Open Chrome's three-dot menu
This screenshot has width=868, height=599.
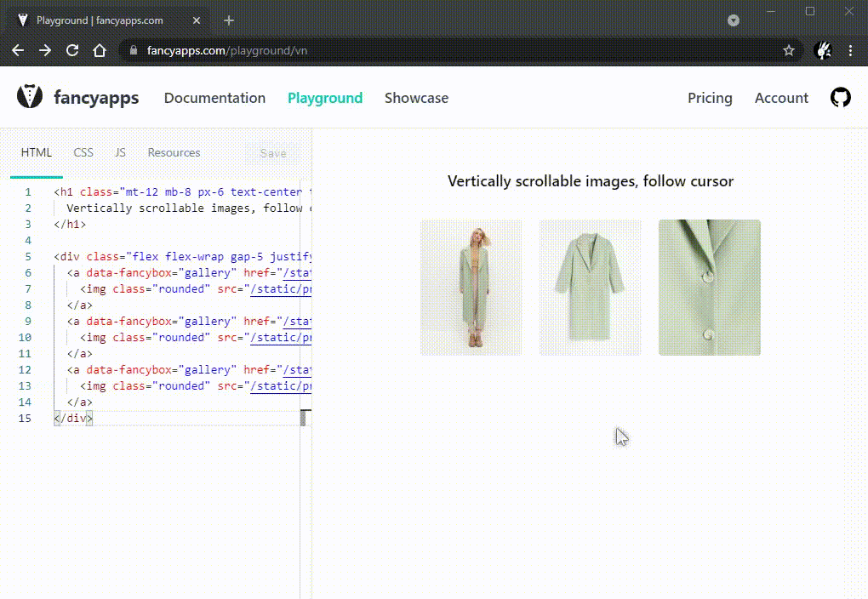[x=850, y=51]
